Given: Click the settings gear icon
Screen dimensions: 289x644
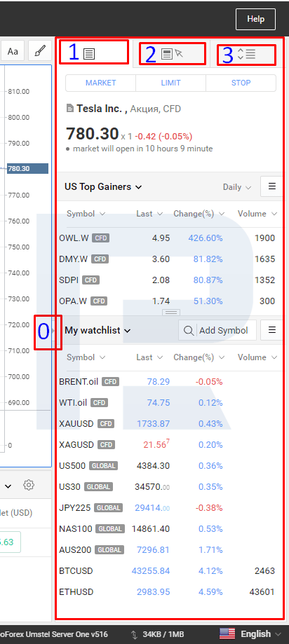Looking at the screenshot, I should (x=28, y=485).
